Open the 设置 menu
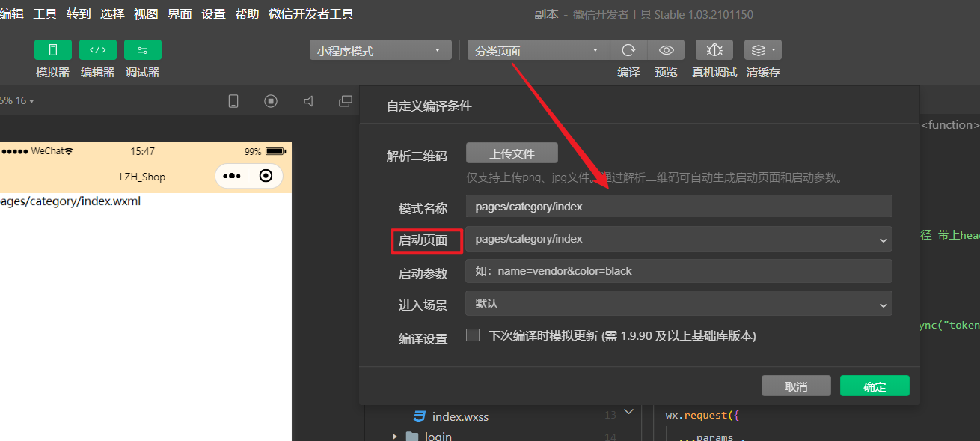Image resolution: width=980 pixels, height=441 pixels. tap(213, 14)
